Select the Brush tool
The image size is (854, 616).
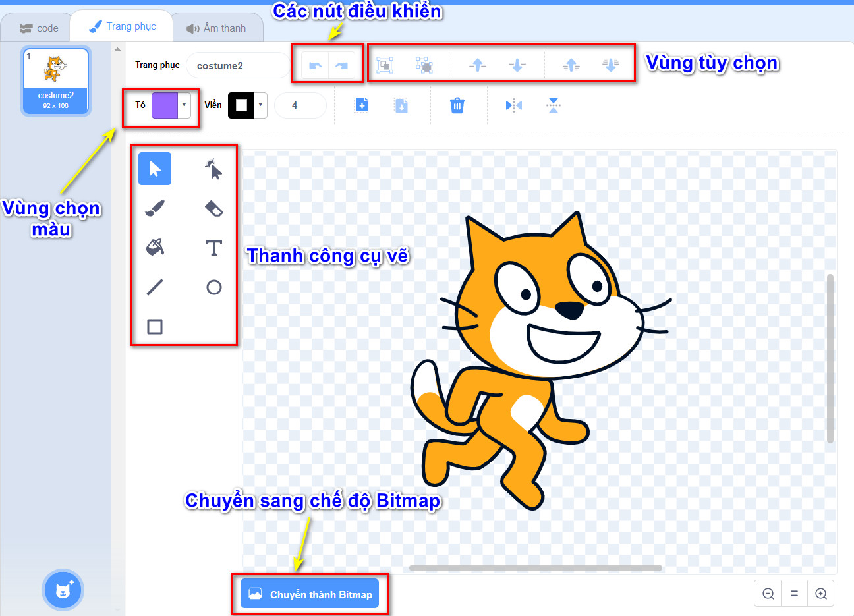click(155, 208)
